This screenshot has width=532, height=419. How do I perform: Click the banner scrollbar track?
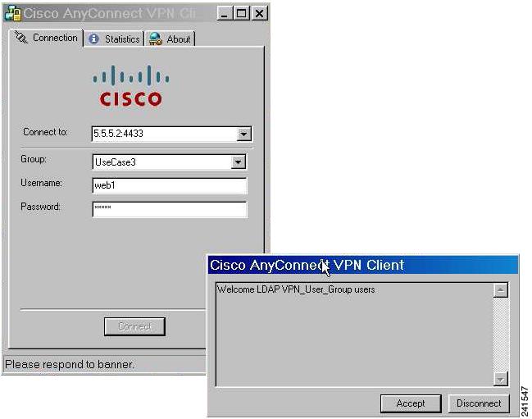coord(501,335)
